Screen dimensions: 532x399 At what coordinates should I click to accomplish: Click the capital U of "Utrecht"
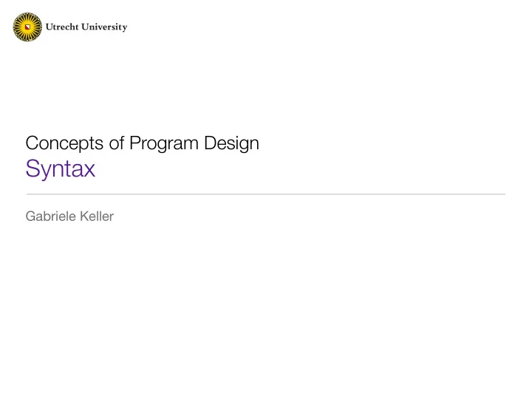[50, 27]
